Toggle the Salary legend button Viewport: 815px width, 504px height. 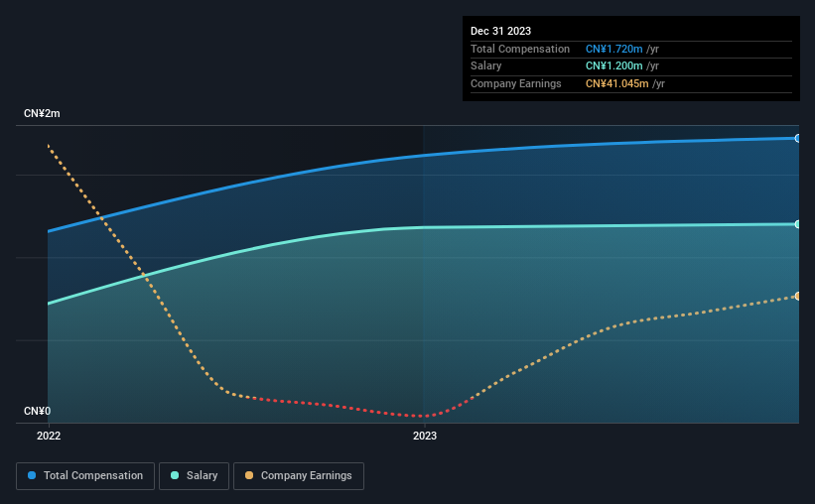[x=194, y=476]
